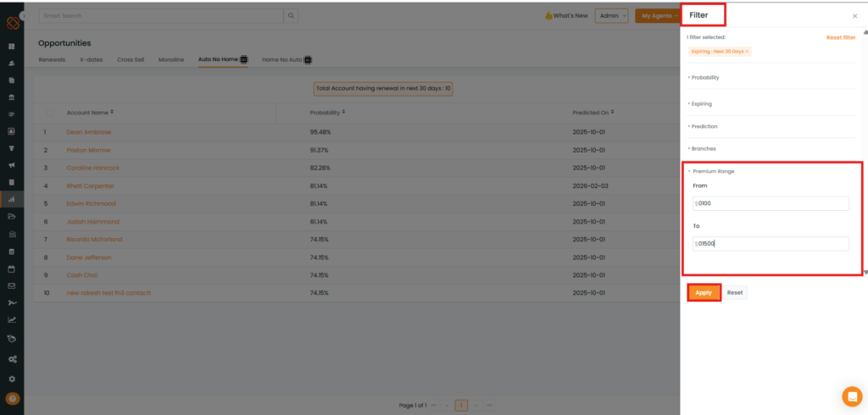Expand the Branches filter section
868x415 pixels.
pyautogui.click(x=704, y=149)
